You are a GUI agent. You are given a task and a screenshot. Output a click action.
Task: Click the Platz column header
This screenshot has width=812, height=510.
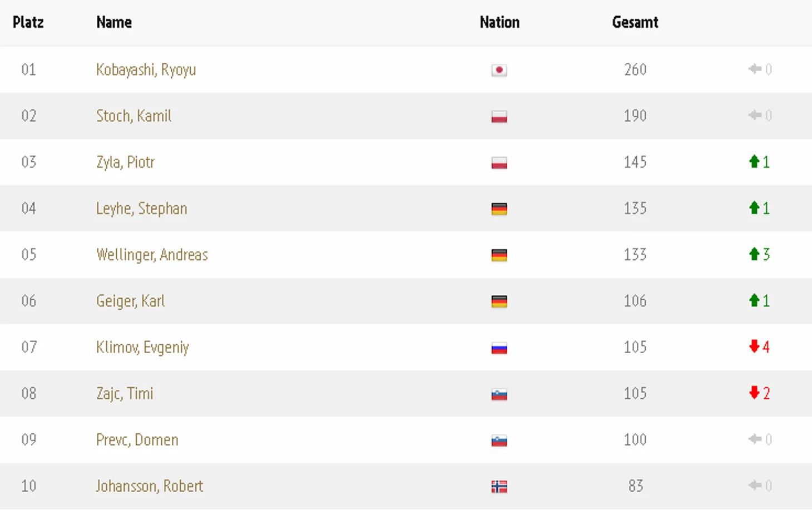28,22
